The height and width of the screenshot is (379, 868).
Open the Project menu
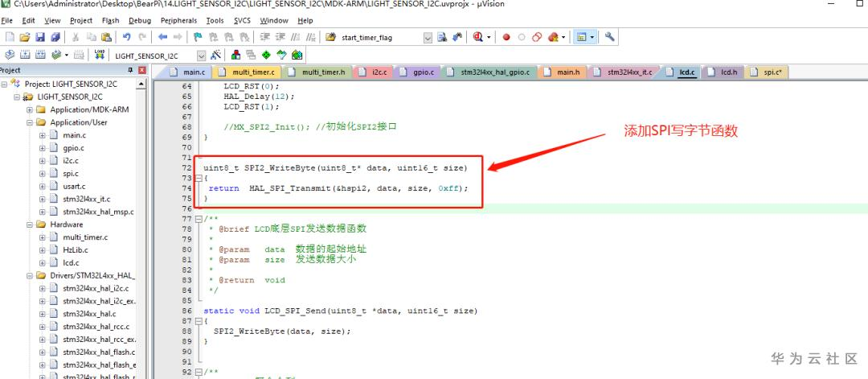pyautogui.click(x=81, y=20)
